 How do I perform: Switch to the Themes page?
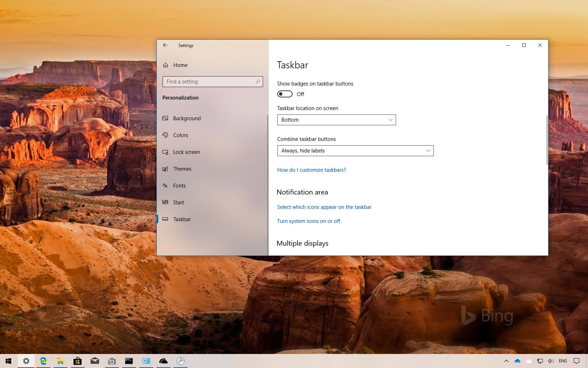click(212, 169)
